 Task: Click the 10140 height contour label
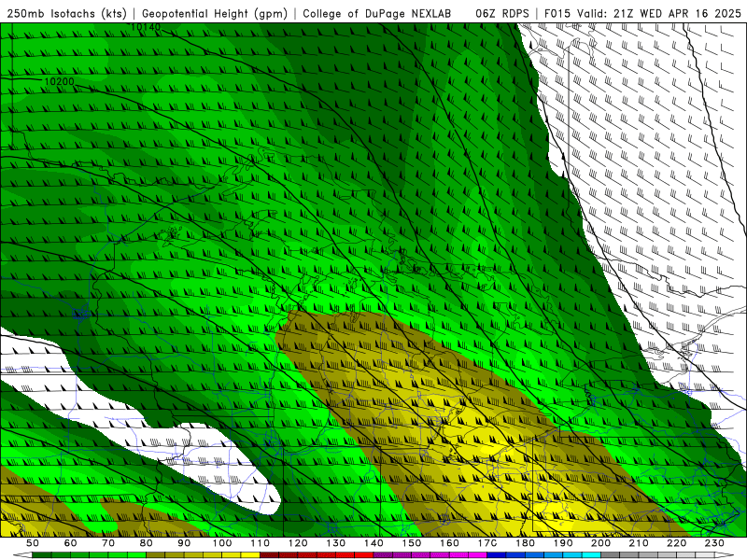click(146, 27)
